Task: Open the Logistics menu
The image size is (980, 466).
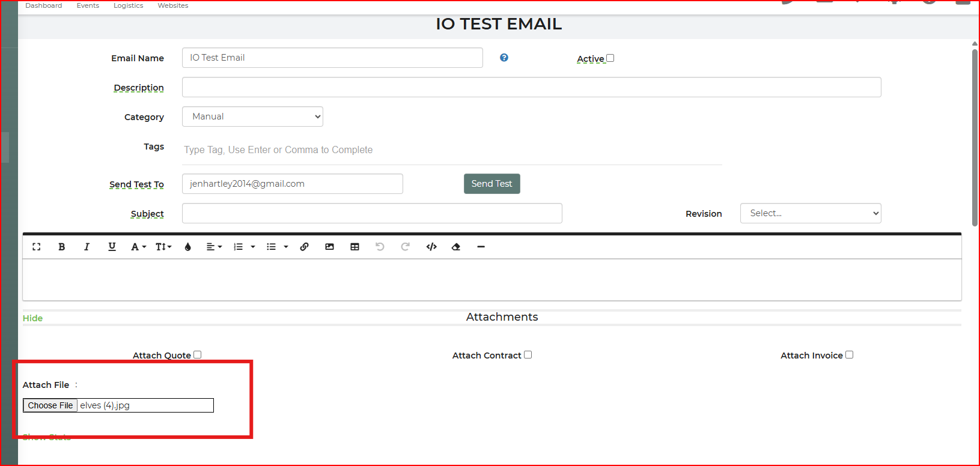Action: click(x=128, y=5)
